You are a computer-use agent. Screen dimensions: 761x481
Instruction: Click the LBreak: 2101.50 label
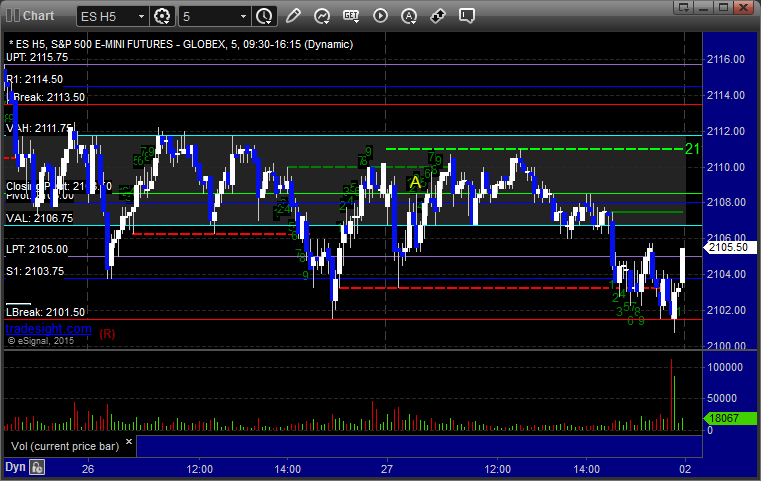pyautogui.click(x=45, y=312)
